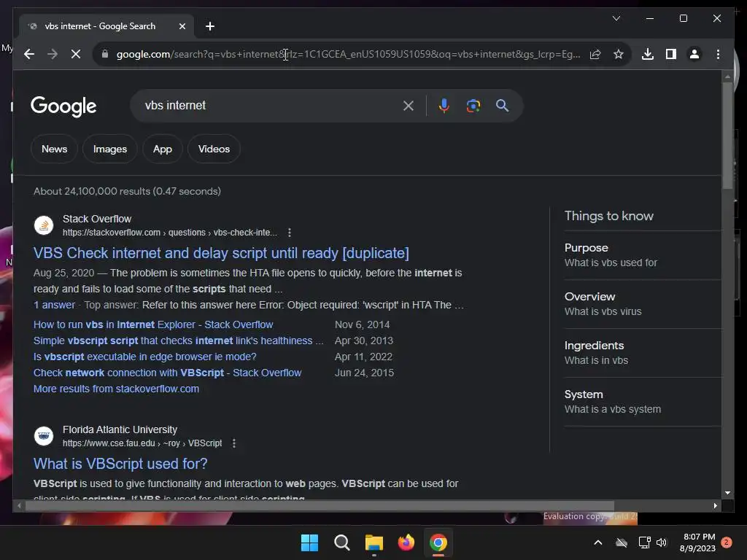Open File Explorer from taskbar

374,542
